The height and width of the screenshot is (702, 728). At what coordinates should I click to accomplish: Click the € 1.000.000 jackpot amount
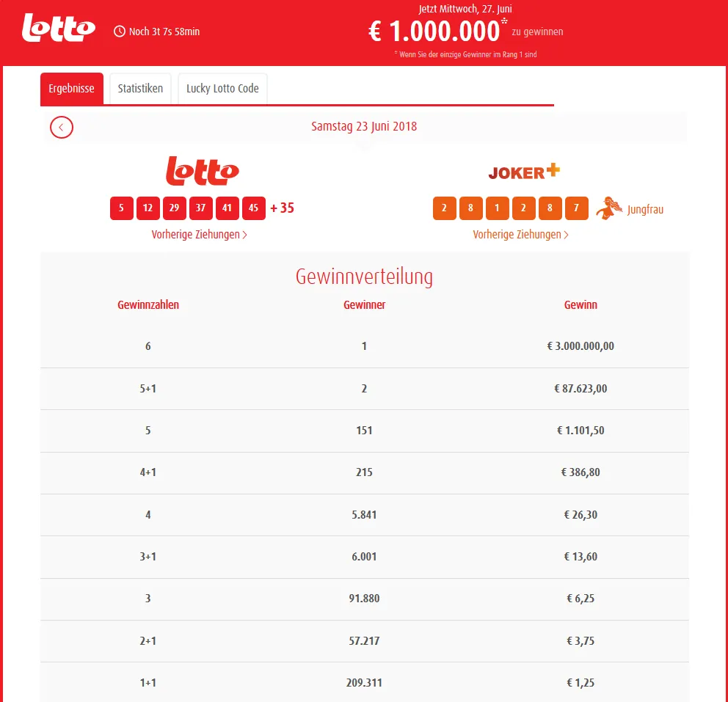pyautogui.click(x=434, y=32)
